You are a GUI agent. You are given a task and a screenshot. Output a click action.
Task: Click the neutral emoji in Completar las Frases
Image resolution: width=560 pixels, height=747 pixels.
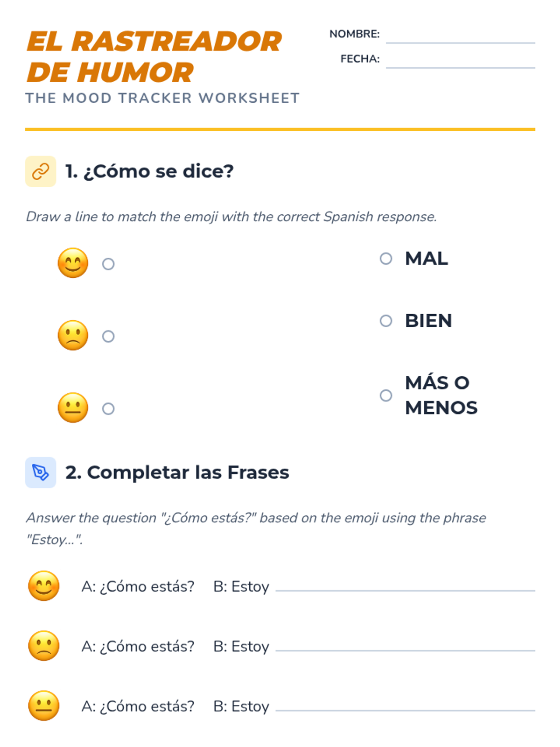click(x=44, y=705)
